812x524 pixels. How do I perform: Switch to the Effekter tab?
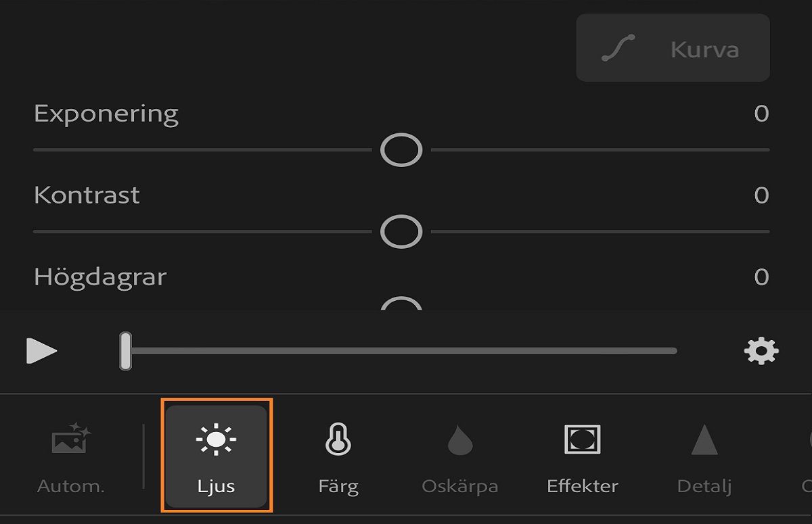point(581,460)
